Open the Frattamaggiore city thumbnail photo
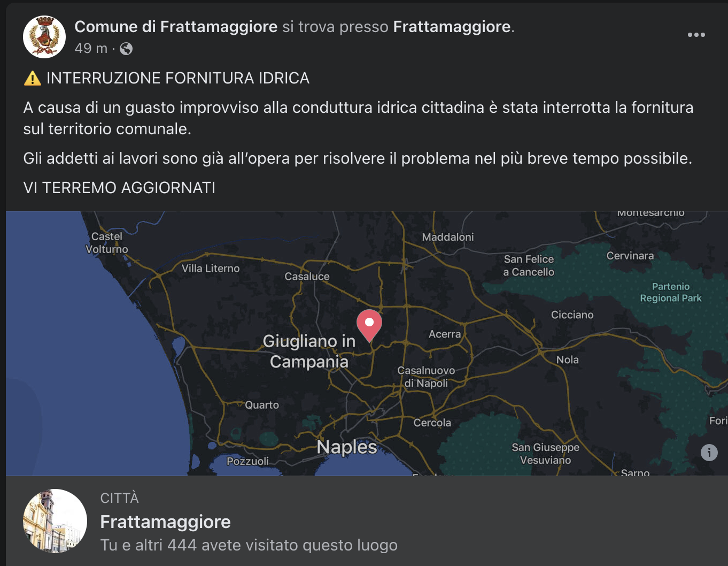728x566 pixels. (x=55, y=521)
